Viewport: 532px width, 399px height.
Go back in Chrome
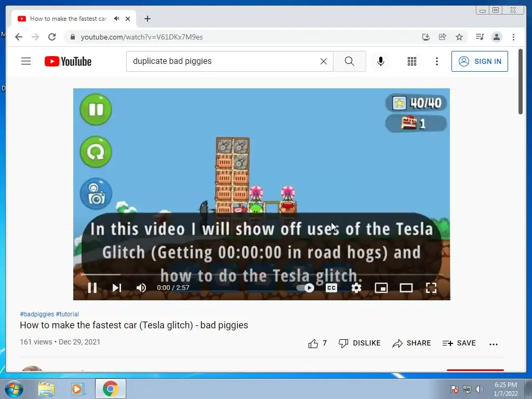(19, 37)
